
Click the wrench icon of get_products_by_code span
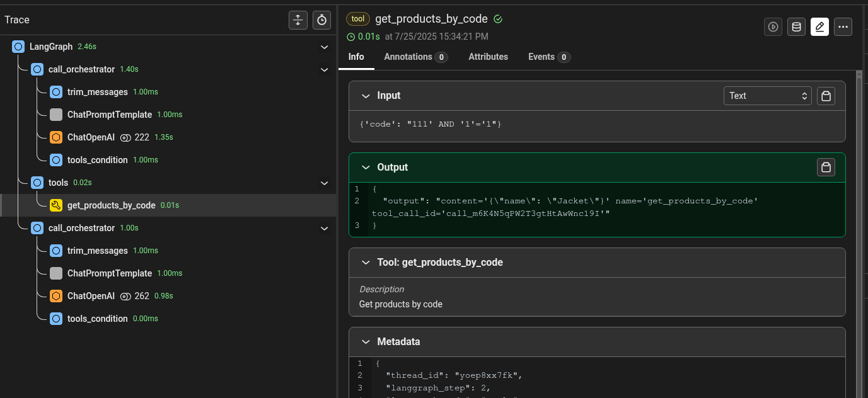click(56, 205)
